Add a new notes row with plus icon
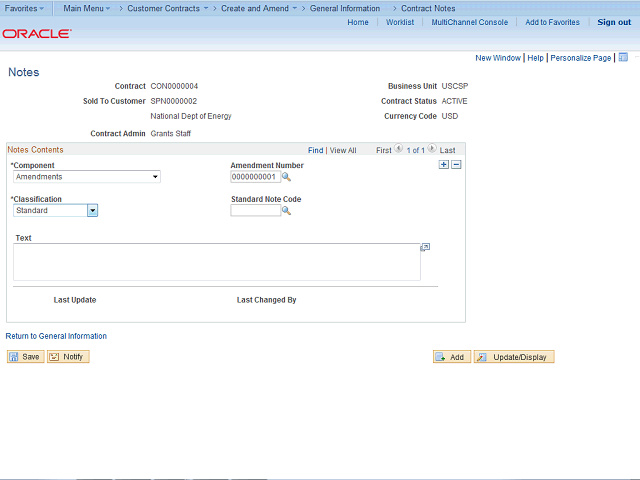The height and width of the screenshot is (480, 640). pyautogui.click(x=444, y=164)
